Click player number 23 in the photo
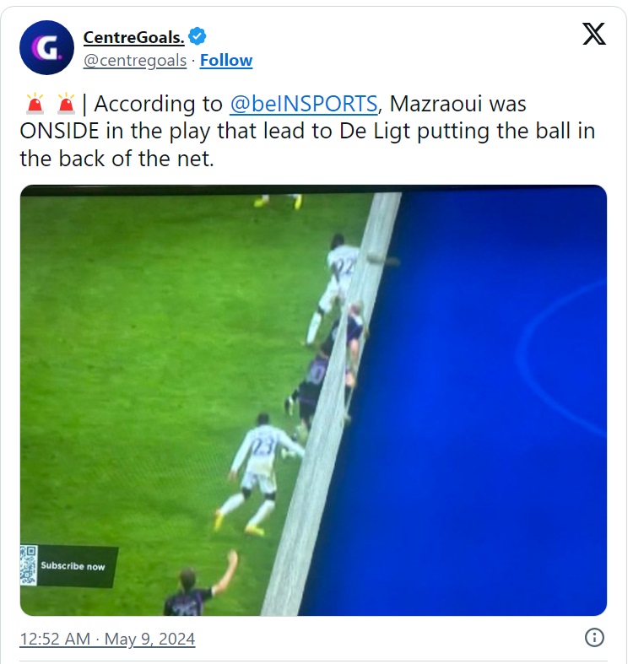644x664 pixels. [258, 468]
